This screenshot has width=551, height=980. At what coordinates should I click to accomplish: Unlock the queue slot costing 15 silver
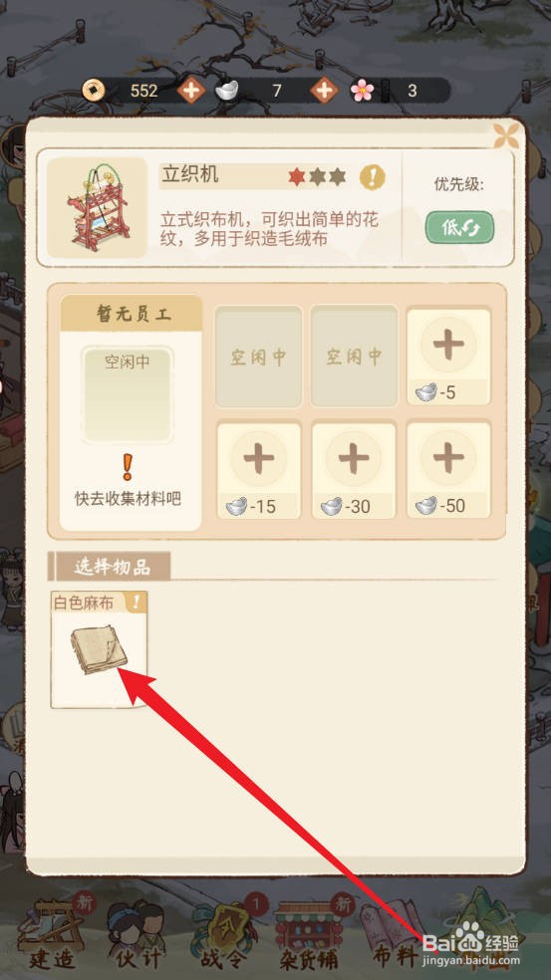(x=259, y=470)
